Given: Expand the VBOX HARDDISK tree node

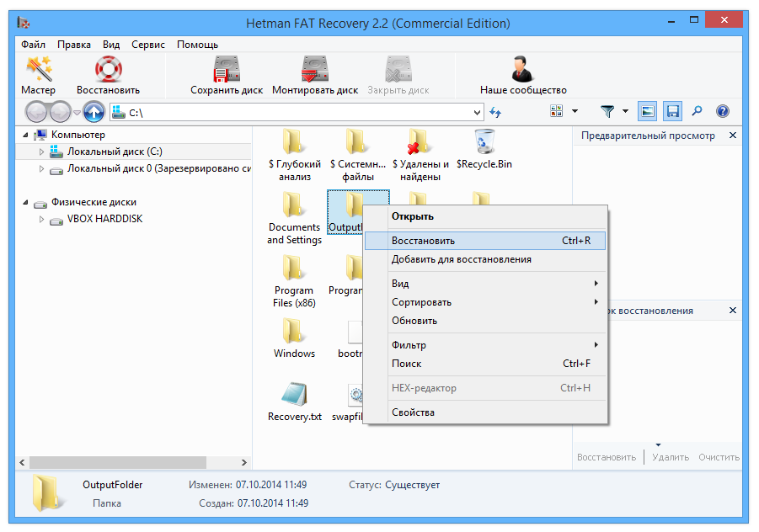Looking at the screenshot, I should 41,219.
